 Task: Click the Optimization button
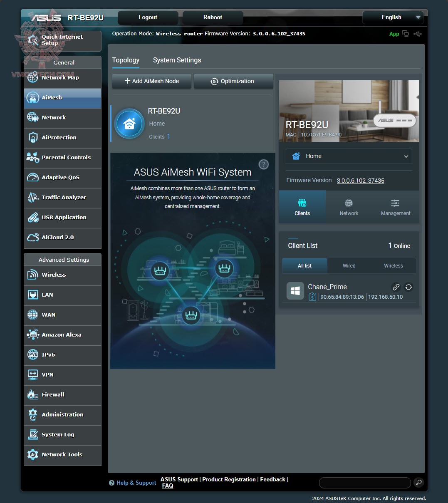[x=233, y=81]
